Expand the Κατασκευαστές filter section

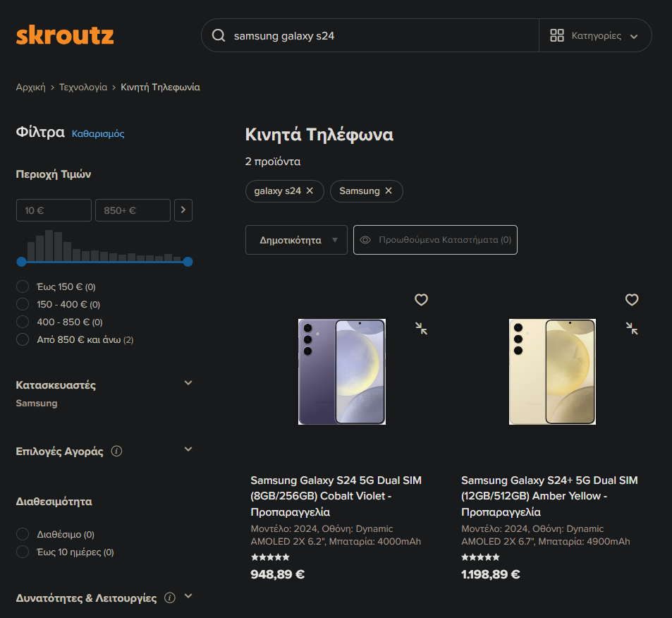188,382
